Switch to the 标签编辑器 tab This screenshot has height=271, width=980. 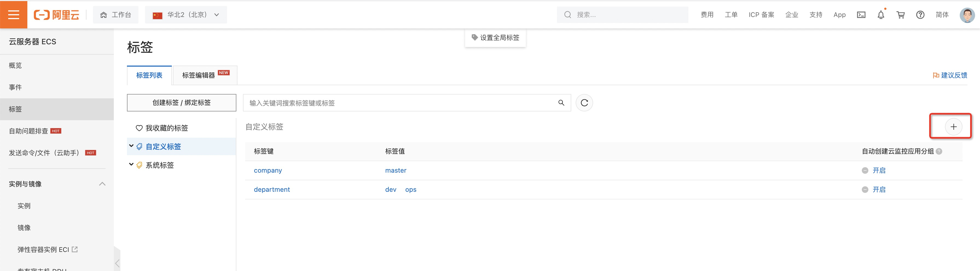click(205, 75)
